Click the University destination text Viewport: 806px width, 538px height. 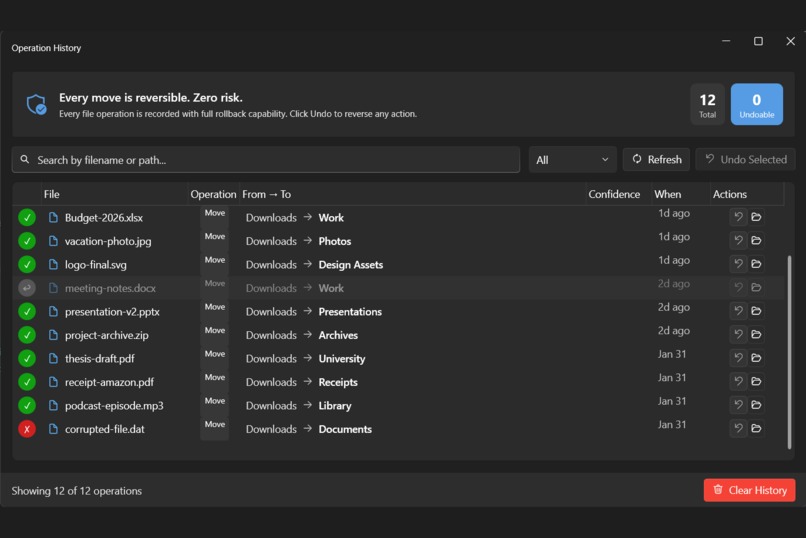click(342, 359)
